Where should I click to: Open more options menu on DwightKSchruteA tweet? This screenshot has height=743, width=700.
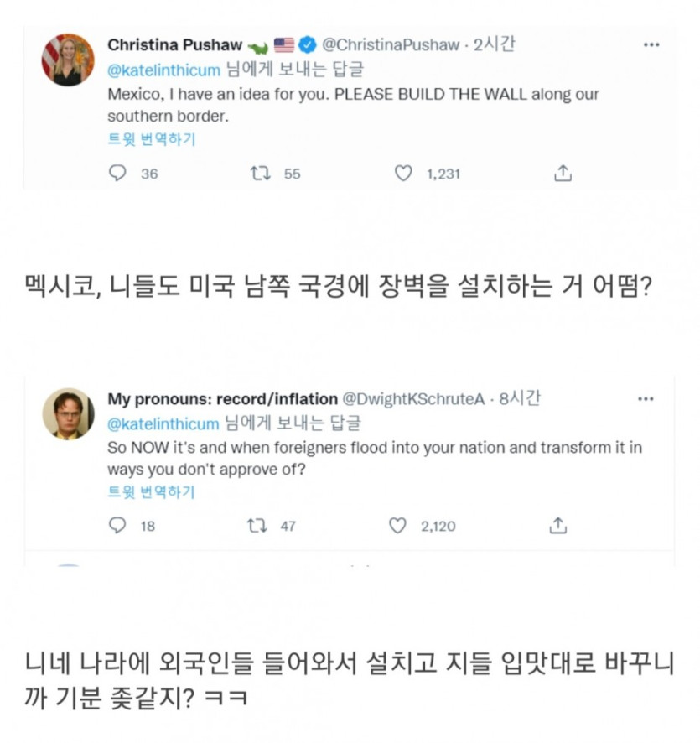pos(645,398)
